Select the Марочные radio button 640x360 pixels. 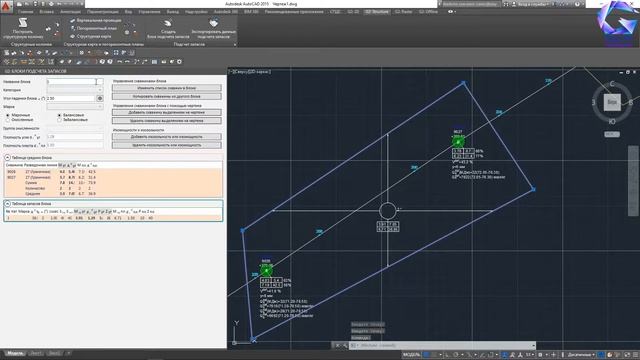pyautogui.click(x=8, y=116)
